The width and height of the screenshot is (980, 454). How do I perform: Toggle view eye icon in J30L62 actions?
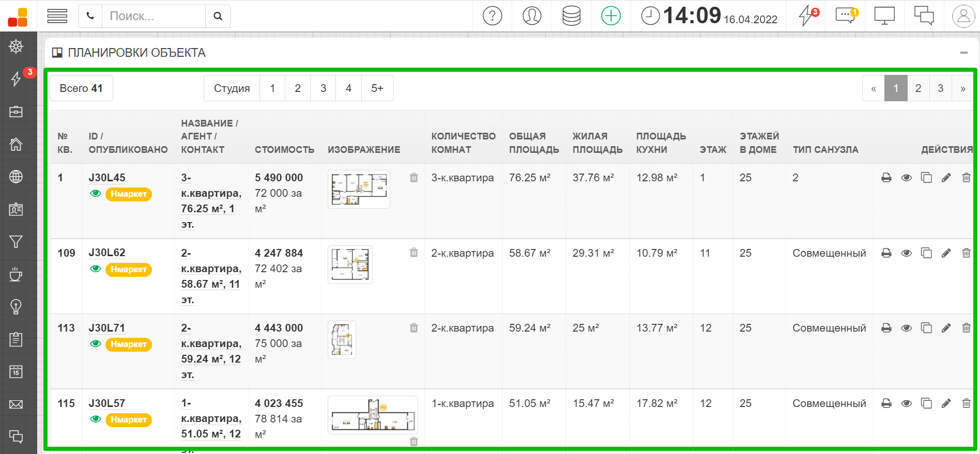(x=906, y=253)
